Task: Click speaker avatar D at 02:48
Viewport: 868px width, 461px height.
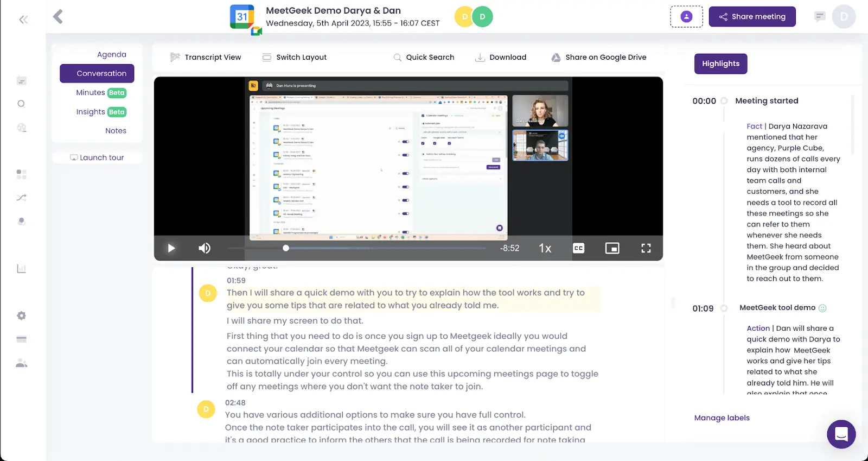Action: pyautogui.click(x=206, y=409)
